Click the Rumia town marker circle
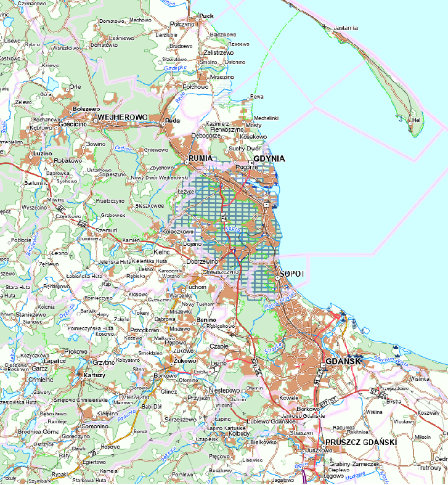This screenshot has width=448, height=485. 187,163
